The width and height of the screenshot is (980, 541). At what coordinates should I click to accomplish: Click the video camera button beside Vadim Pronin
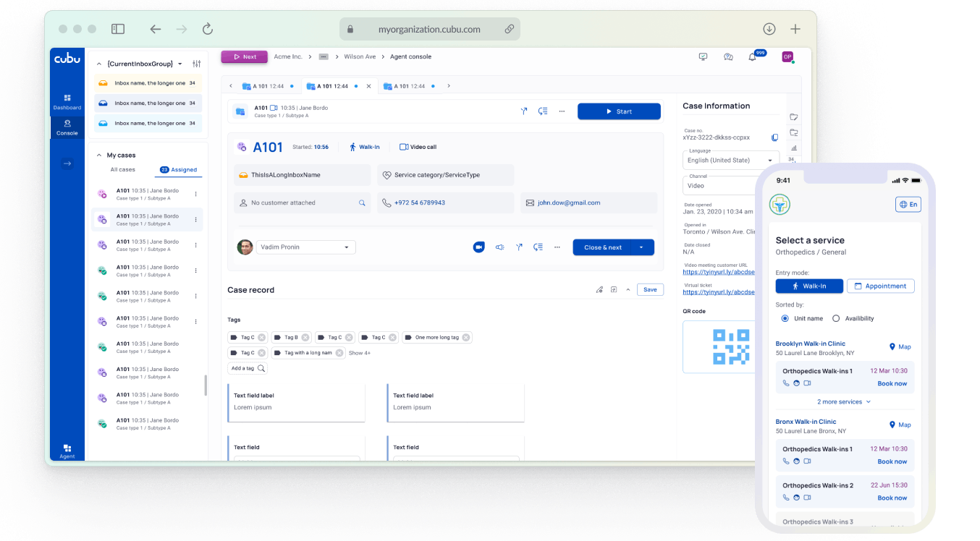pyautogui.click(x=478, y=247)
